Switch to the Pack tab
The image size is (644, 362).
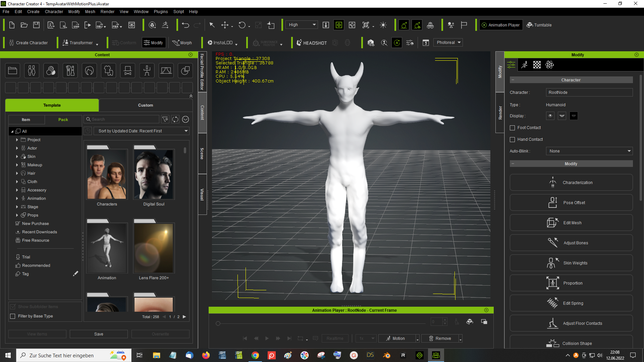[x=63, y=120]
